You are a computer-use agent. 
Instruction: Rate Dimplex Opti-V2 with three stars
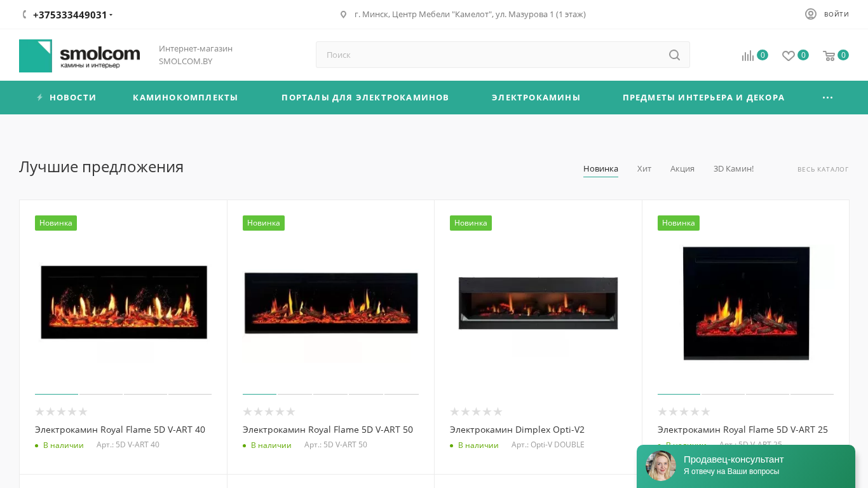[x=477, y=412]
